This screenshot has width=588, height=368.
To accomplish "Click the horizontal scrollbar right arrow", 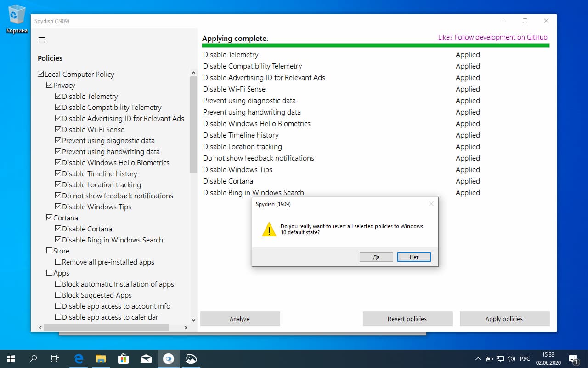I will click(186, 328).
